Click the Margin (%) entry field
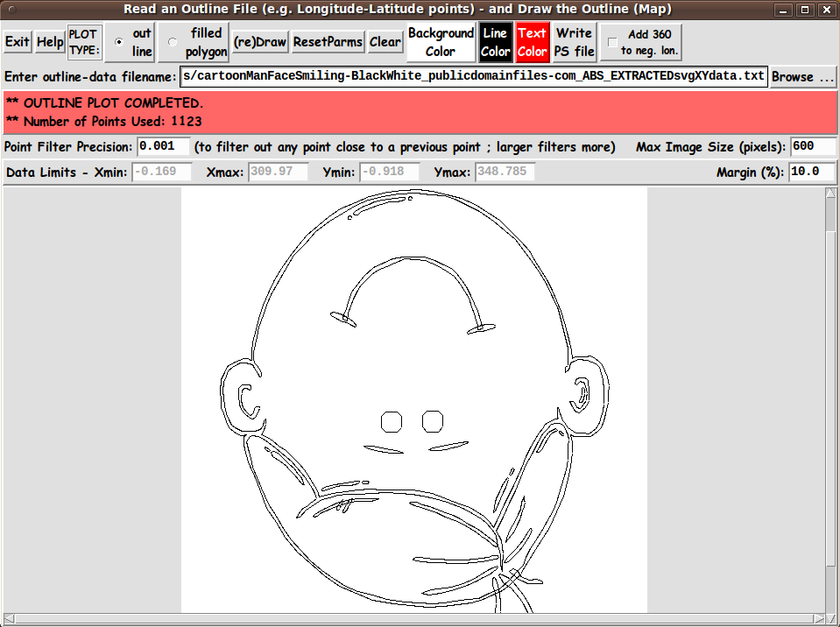 point(812,172)
